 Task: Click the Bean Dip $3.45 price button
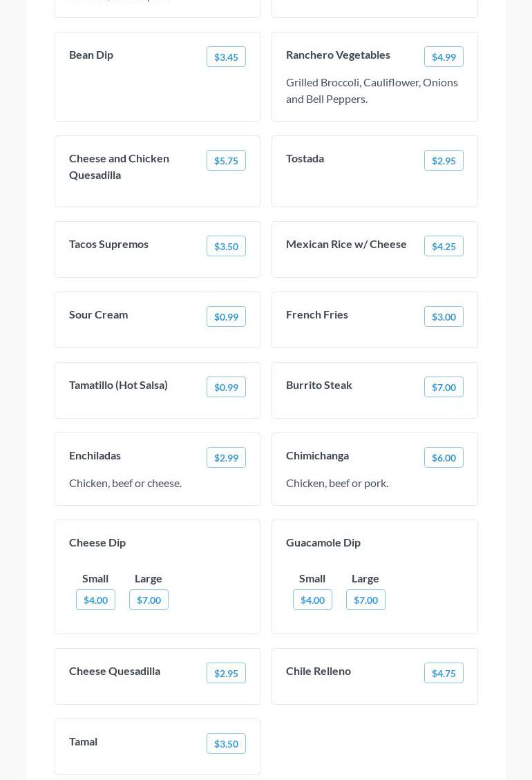tap(226, 57)
